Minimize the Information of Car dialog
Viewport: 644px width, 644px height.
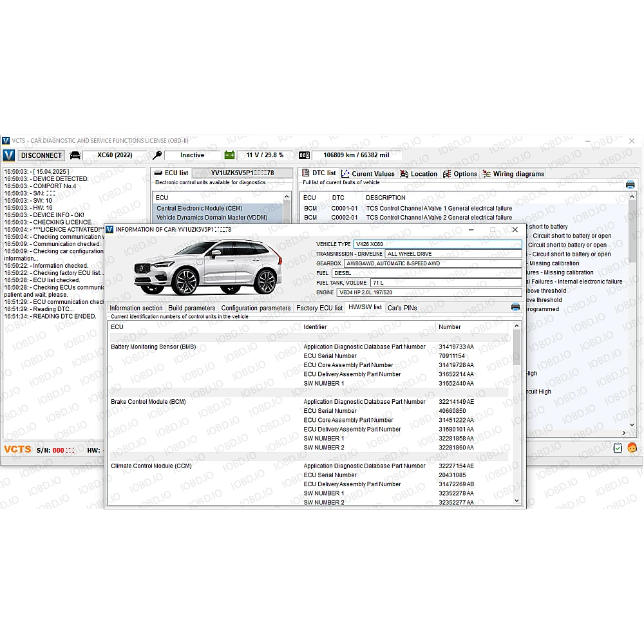pyautogui.click(x=471, y=230)
